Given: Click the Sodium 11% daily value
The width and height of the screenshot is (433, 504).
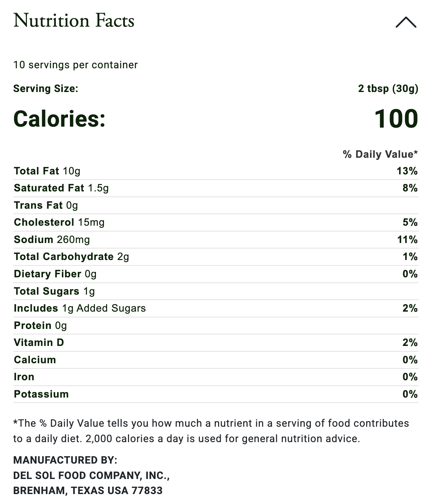Looking at the screenshot, I should pos(407,239).
